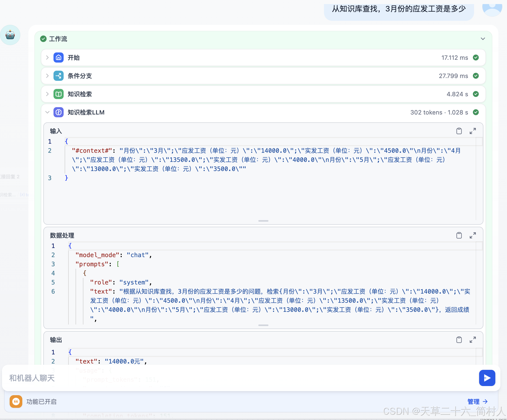
Task: Click the resize handle below 数据处理 panel
Action: pos(263,325)
